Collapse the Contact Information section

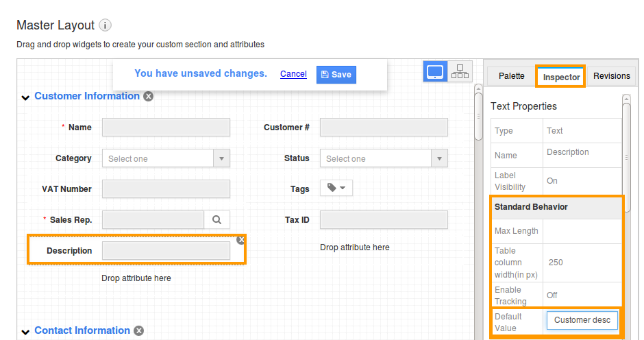pyautogui.click(x=25, y=332)
